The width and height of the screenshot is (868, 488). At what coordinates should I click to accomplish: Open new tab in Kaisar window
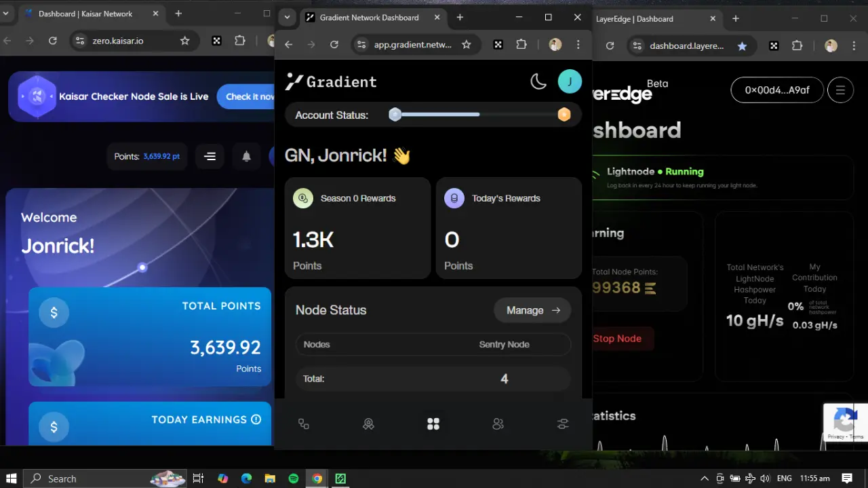click(x=178, y=14)
